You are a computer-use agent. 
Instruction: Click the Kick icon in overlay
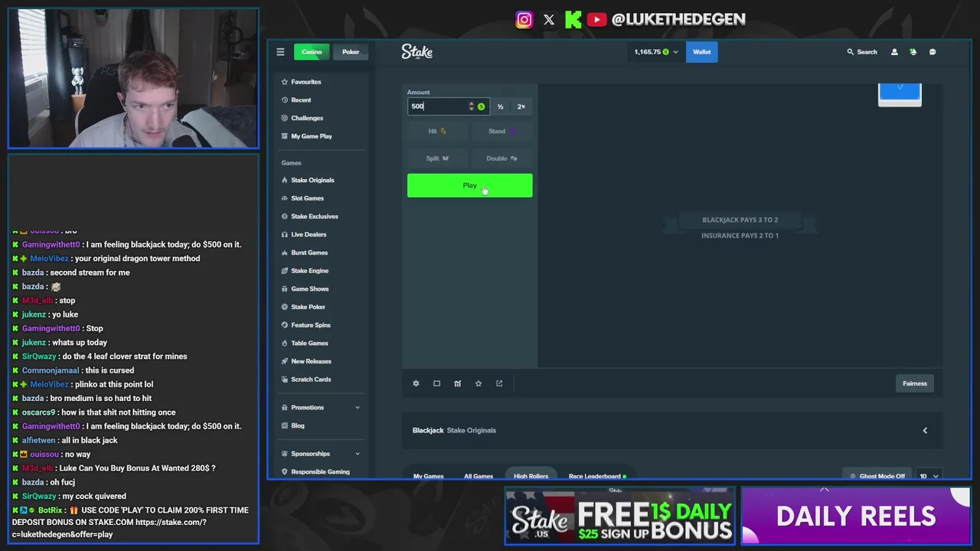(x=573, y=20)
